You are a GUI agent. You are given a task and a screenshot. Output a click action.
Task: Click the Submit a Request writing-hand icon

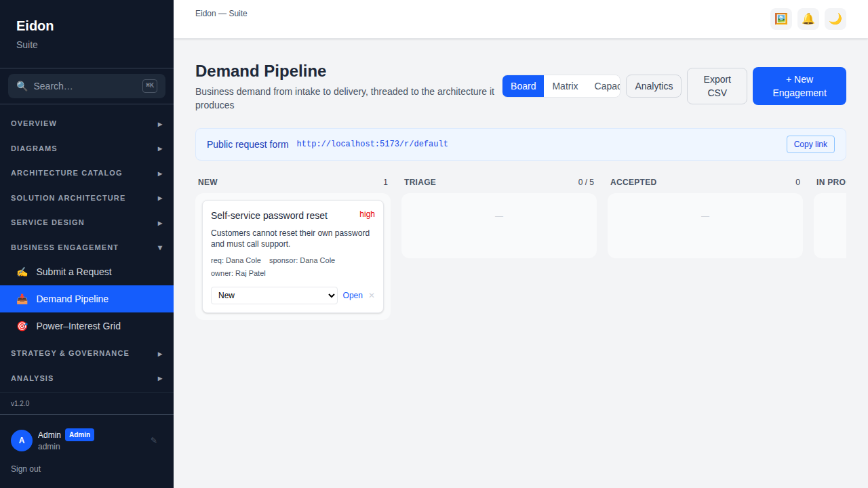pos(22,272)
